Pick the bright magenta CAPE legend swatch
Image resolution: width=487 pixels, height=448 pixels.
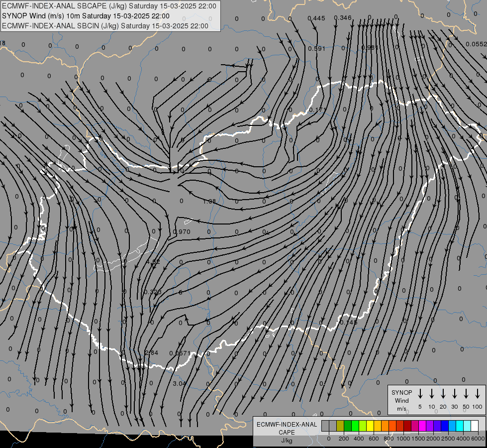pos(422,426)
